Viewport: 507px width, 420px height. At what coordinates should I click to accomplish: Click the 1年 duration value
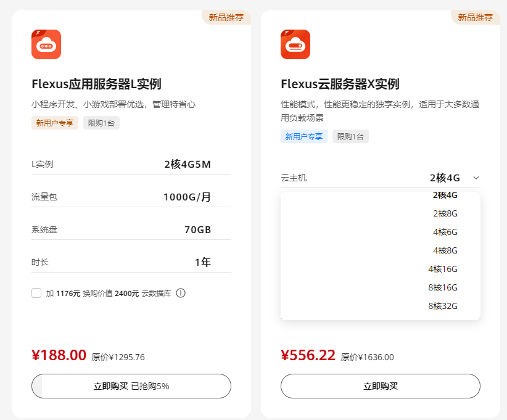pyautogui.click(x=203, y=262)
